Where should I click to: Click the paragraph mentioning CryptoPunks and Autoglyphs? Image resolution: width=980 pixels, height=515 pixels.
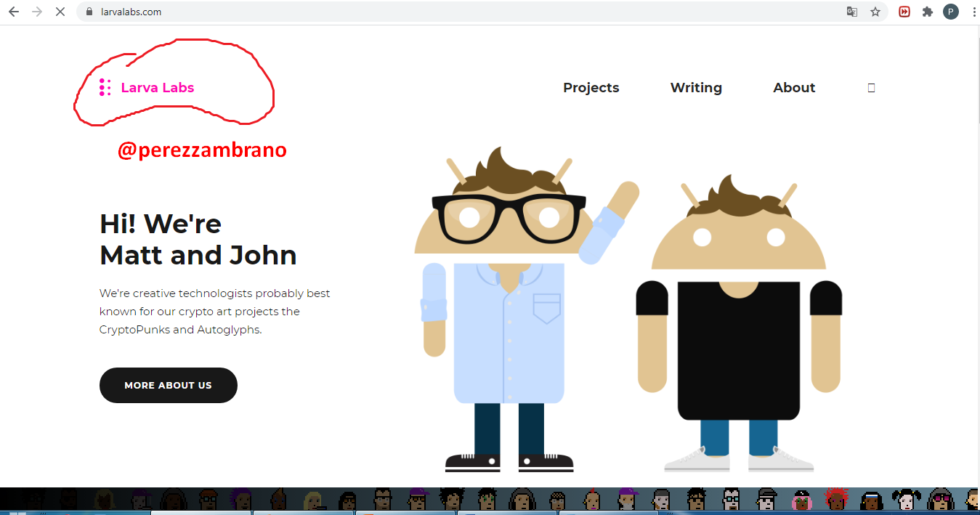(215, 312)
